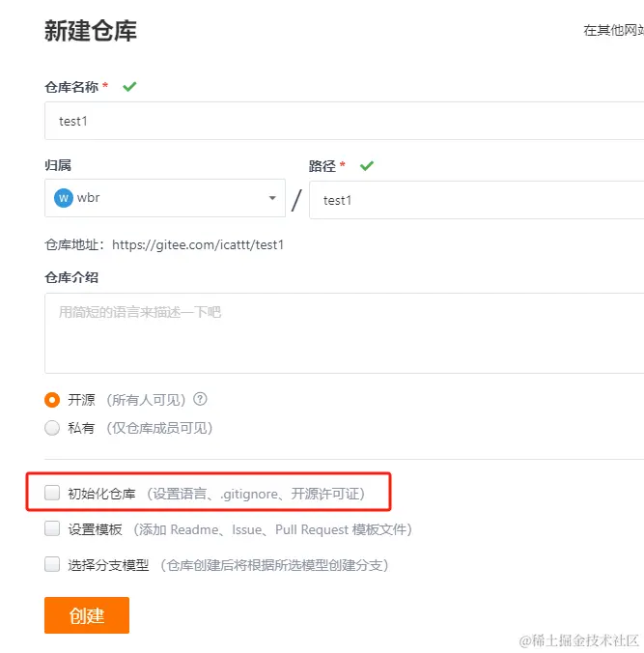
Task: Click the 仓库介绍 label
Action: pyautogui.click(x=71, y=277)
